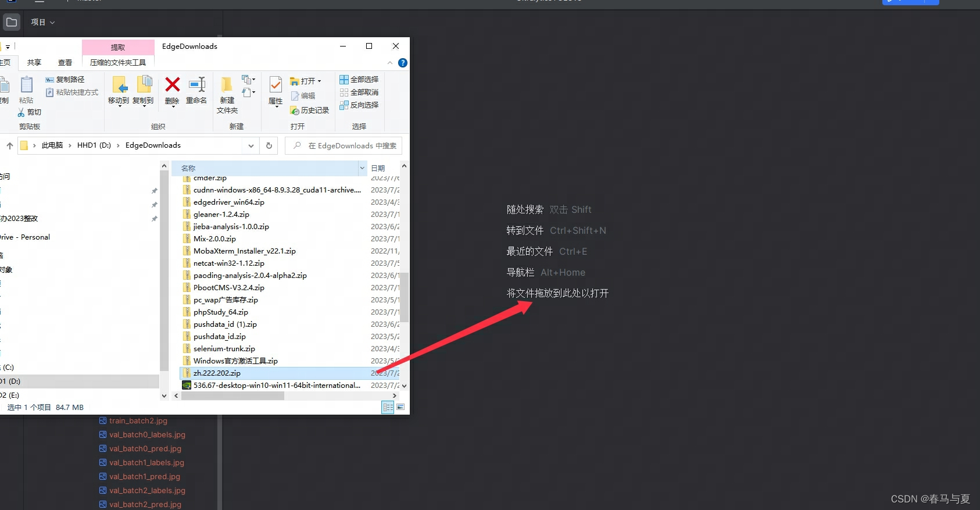Open the ribbon Open dropdown button
Screen dimensions: 980x510
[306, 81]
